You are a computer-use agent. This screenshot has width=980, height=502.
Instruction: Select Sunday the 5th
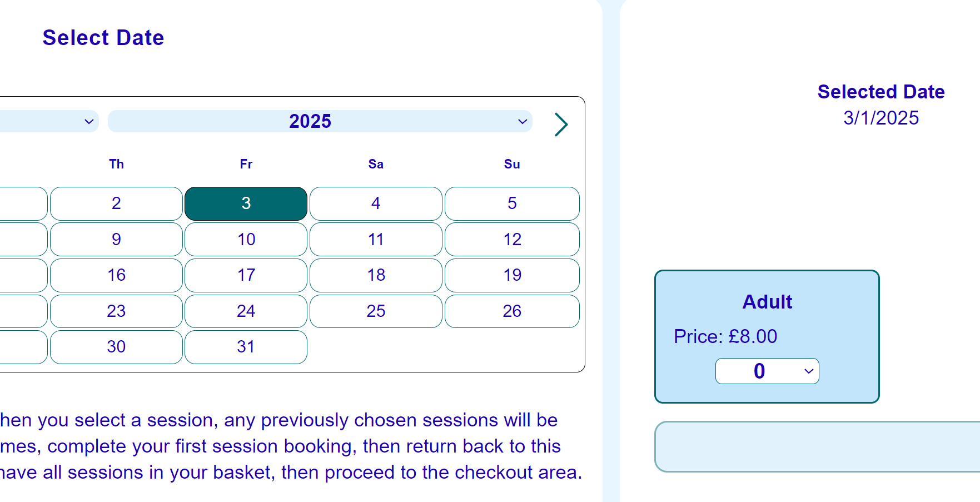512,203
